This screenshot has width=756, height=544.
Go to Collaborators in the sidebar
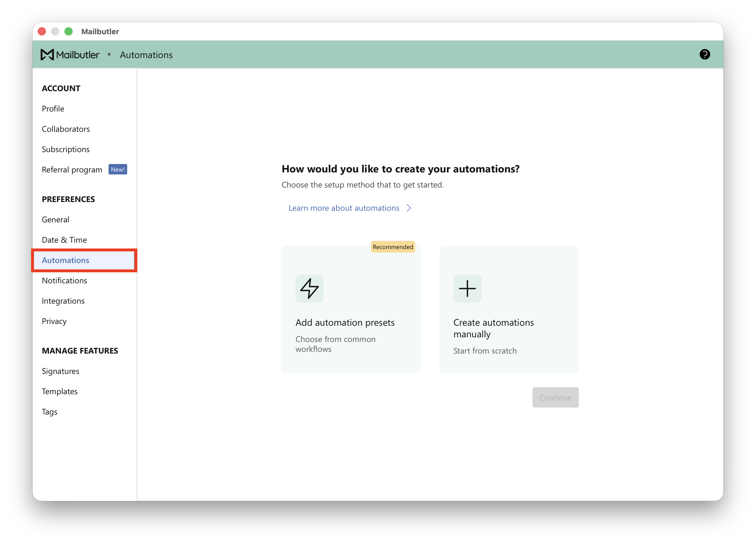[x=66, y=129]
